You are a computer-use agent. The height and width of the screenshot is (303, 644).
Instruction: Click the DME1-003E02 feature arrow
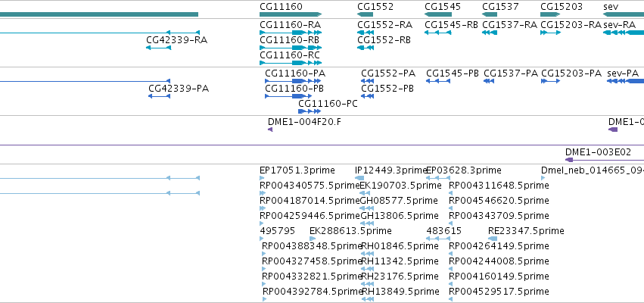click(605, 160)
